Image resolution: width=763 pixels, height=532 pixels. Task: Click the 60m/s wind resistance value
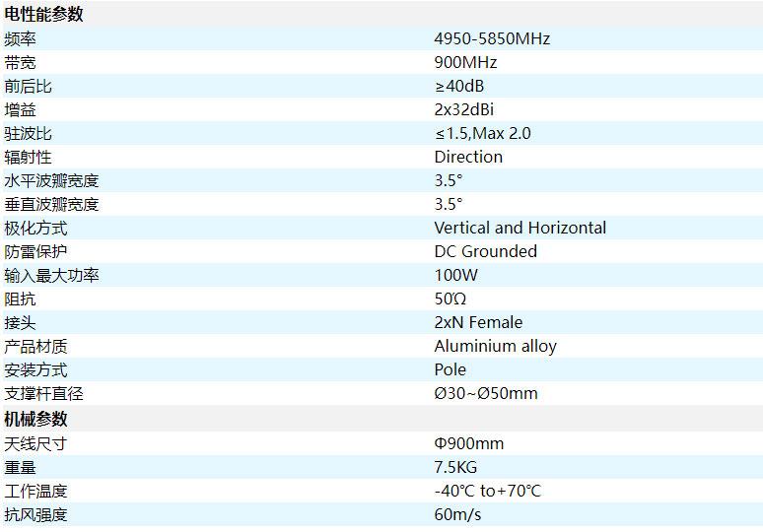click(x=457, y=515)
